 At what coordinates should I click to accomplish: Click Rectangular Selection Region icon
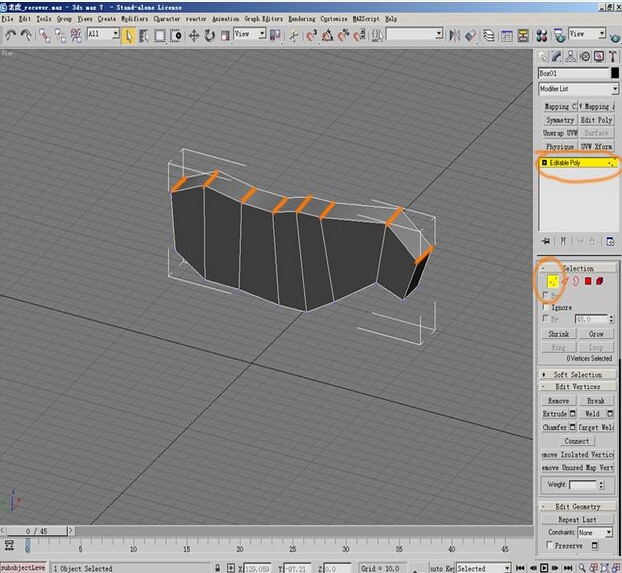pyautogui.click(x=159, y=36)
